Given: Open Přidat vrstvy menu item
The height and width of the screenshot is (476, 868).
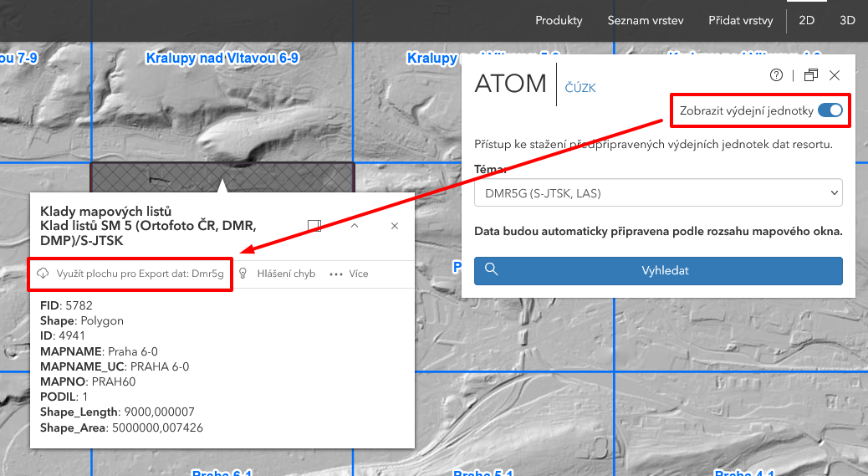Looking at the screenshot, I should point(740,21).
